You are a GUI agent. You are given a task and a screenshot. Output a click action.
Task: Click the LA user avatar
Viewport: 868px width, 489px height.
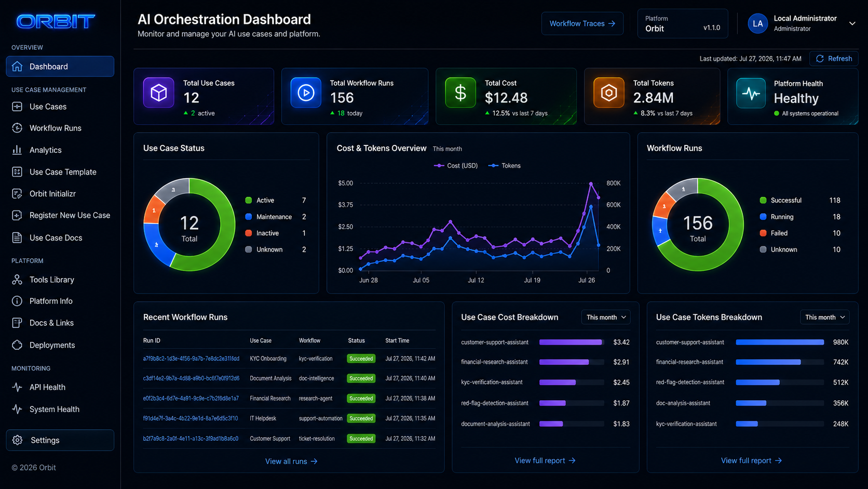click(758, 23)
